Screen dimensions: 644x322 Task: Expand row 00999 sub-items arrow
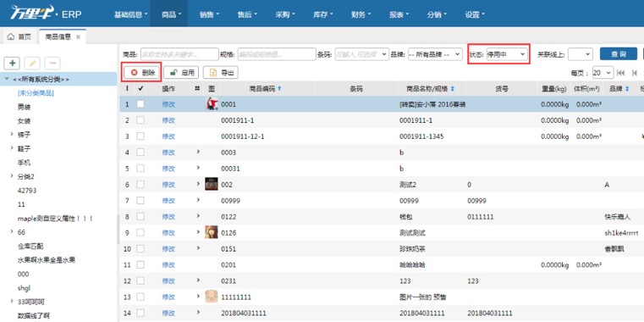(x=197, y=200)
